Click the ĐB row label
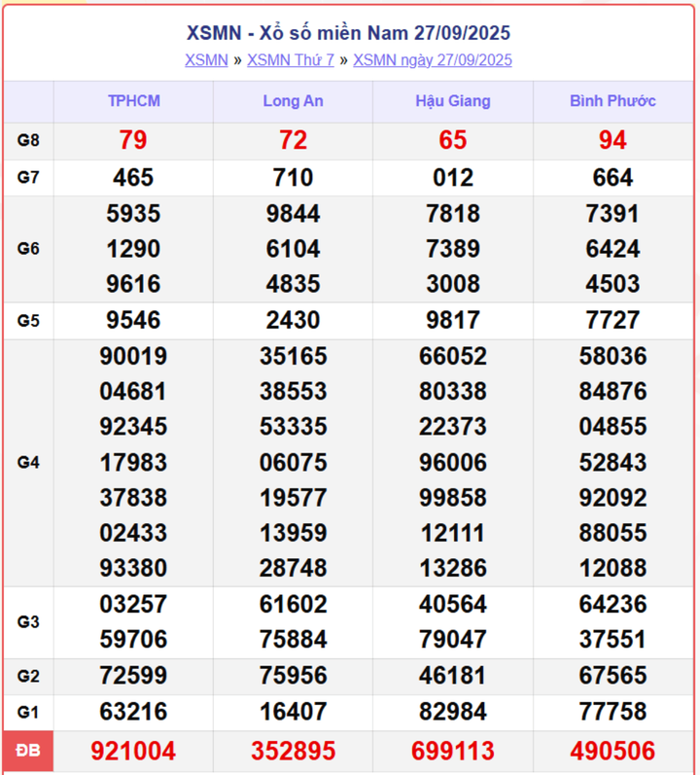700x775 pixels. coord(28,751)
